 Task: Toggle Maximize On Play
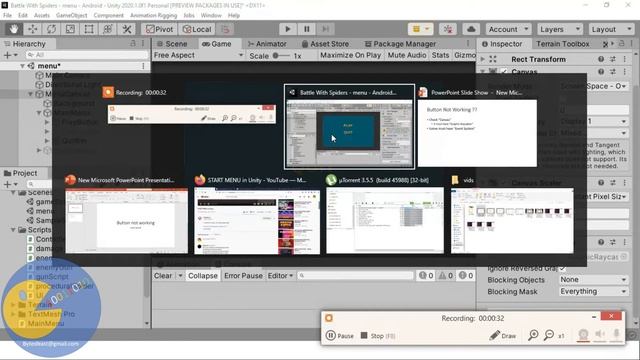(x=350, y=55)
